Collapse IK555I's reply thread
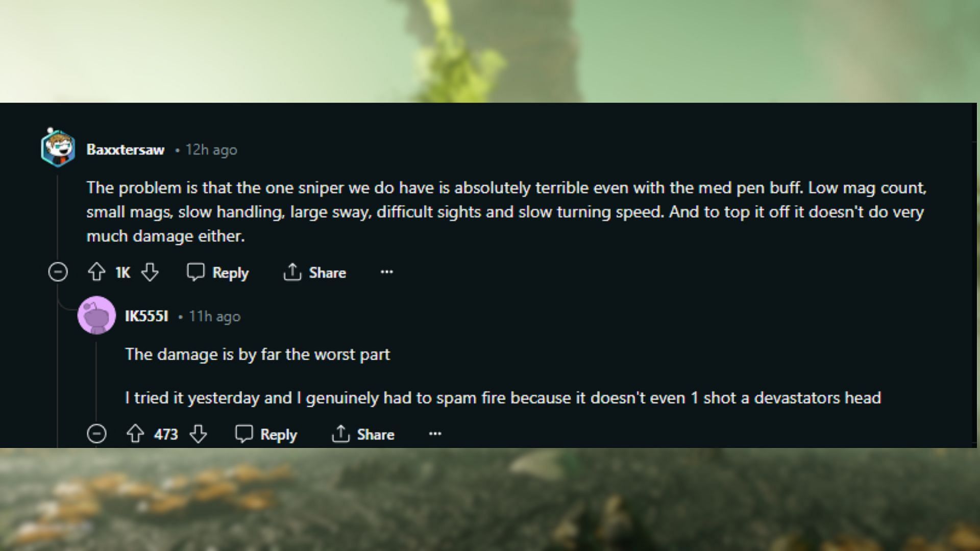The width and height of the screenshot is (980, 551). pos(97,434)
